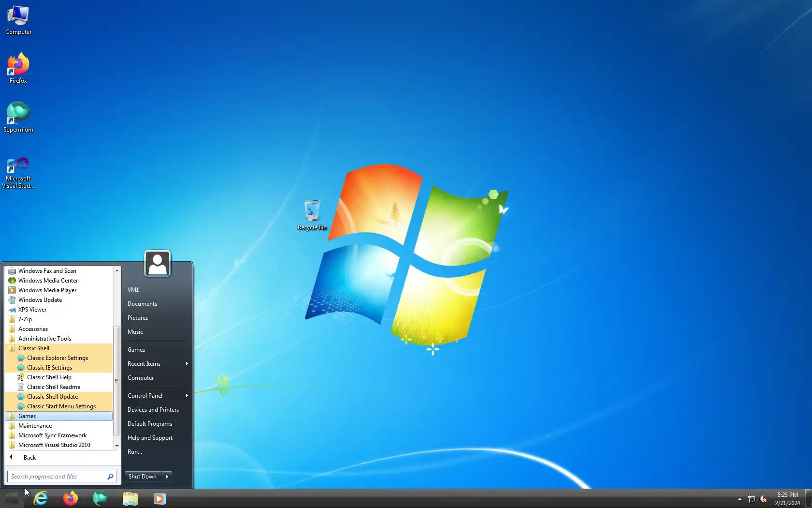Open Computer from the start menu
Image resolution: width=812 pixels, height=508 pixels.
157,378
